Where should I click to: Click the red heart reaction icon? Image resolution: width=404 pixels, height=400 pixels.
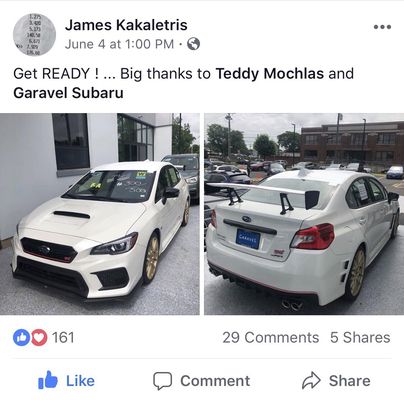coord(39,338)
